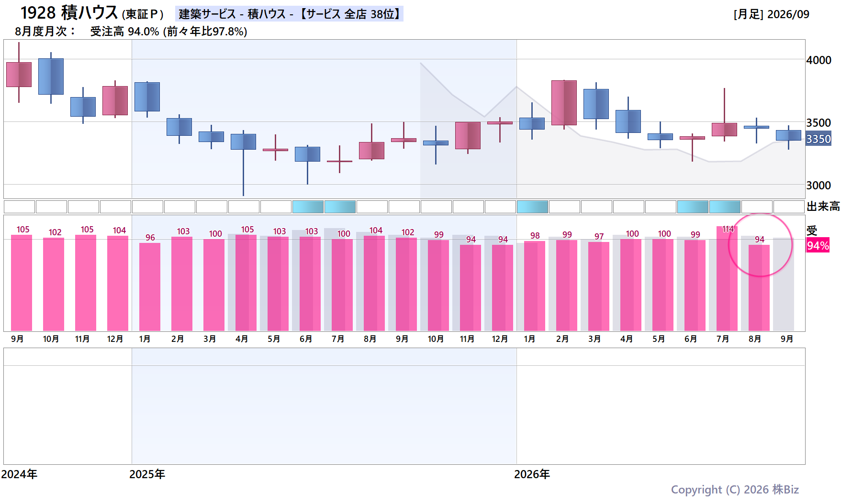This screenshot has height=504, width=852.
Task: Select the 2026年 year label
Action: pyautogui.click(x=532, y=474)
